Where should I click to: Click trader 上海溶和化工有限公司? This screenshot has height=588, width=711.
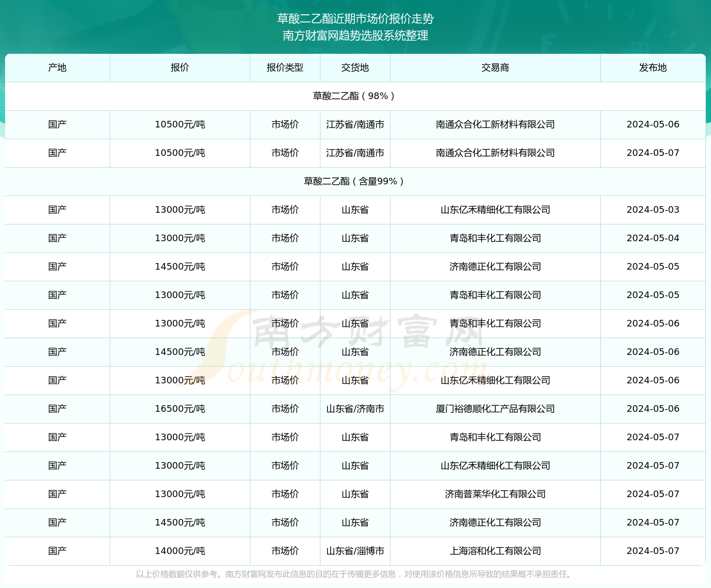point(495,551)
